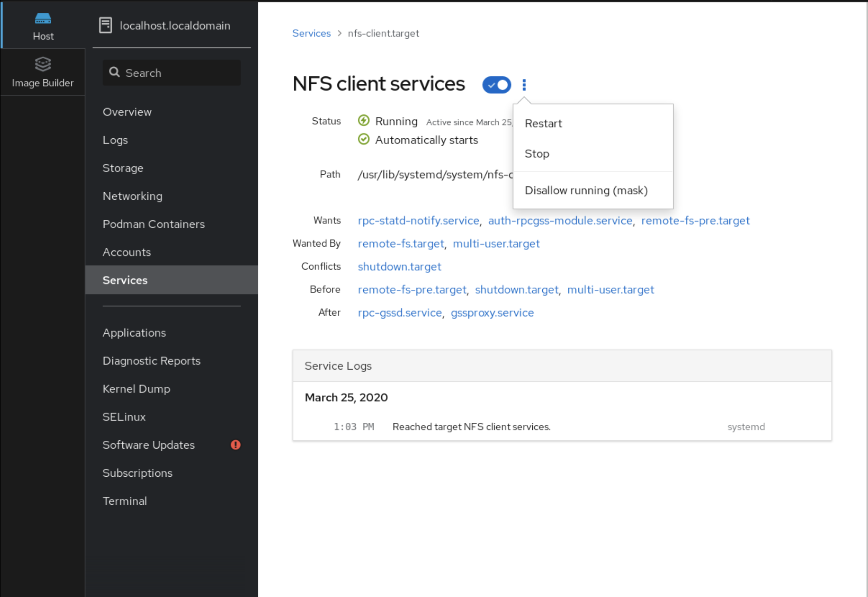Click the search magnifier icon
868x597 pixels.
pyautogui.click(x=115, y=72)
